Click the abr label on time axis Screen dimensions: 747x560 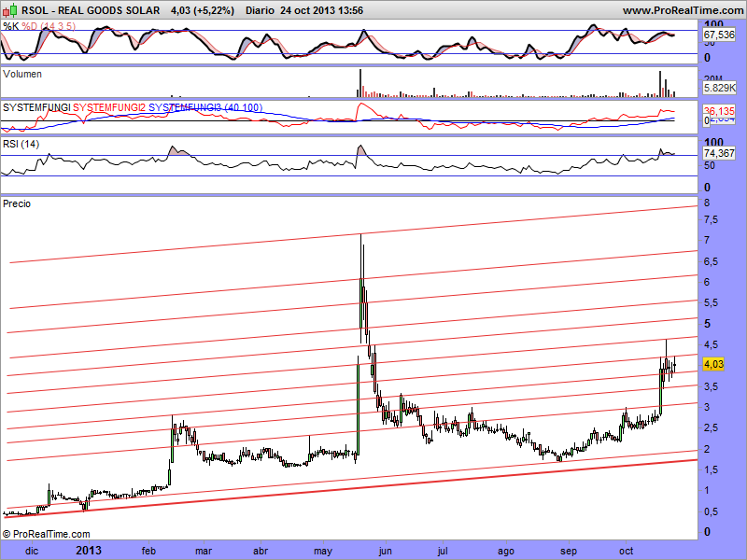pyautogui.click(x=261, y=551)
